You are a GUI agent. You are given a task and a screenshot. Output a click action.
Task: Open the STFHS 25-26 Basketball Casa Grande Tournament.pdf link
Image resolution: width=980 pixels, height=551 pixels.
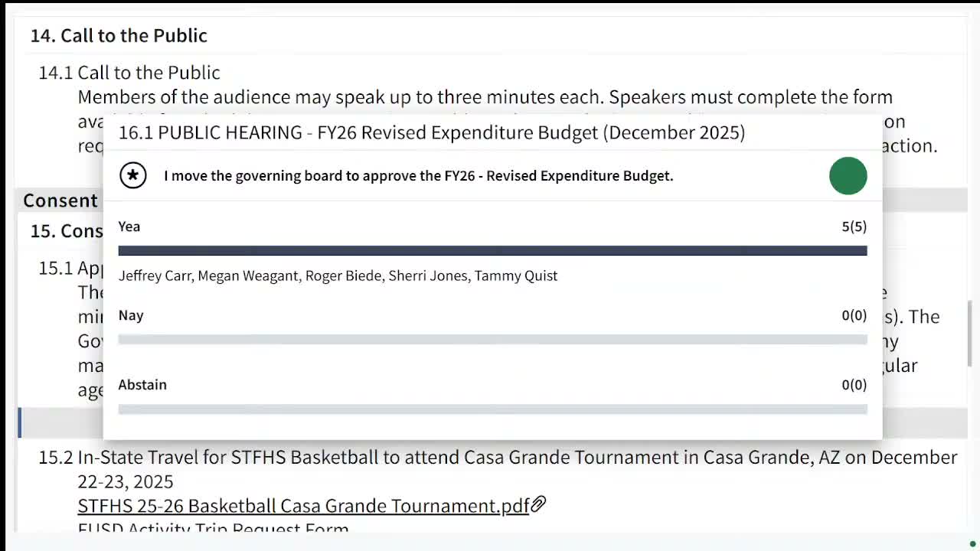point(303,506)
